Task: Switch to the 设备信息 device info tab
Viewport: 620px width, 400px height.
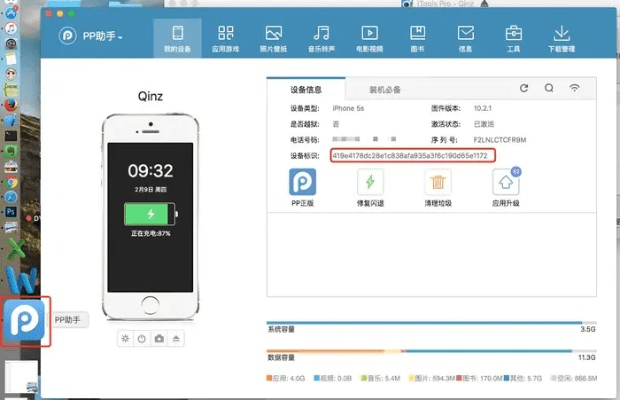Action: point(306,89)
